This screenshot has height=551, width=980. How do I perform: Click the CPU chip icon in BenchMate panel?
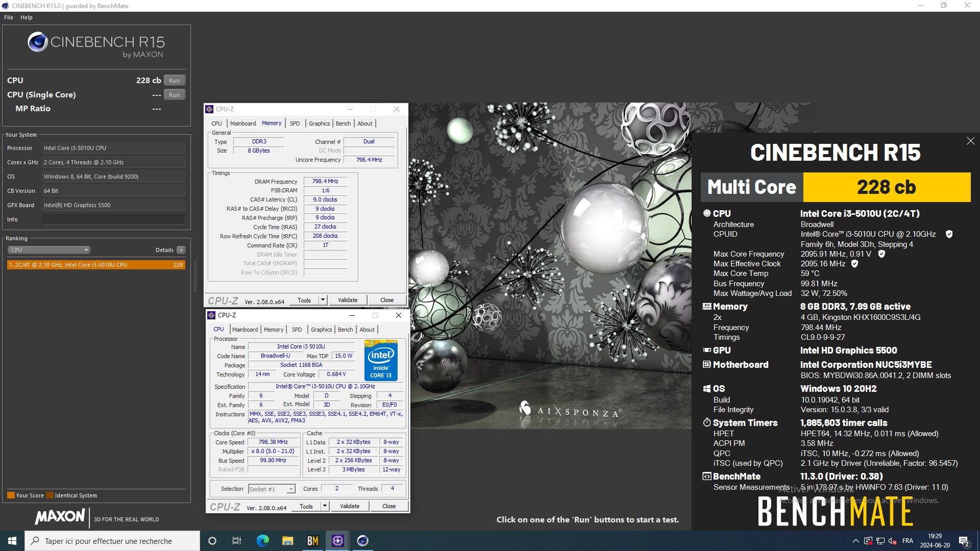pyautogui.click(x=707, y=213)
